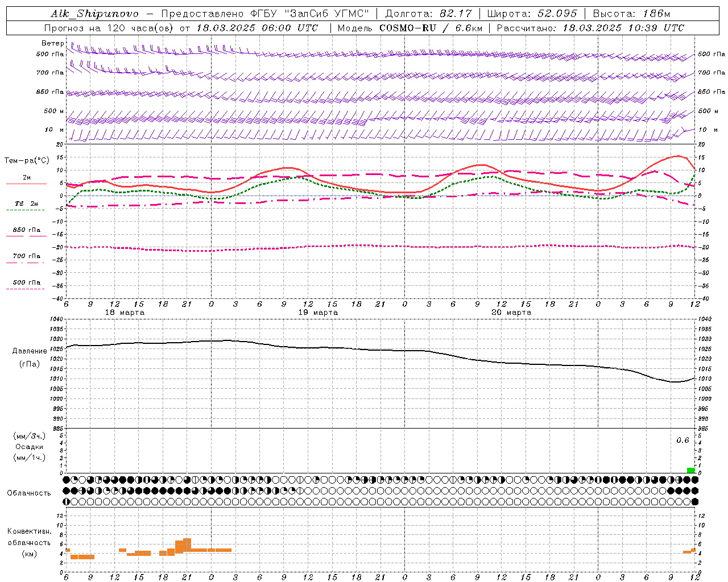
Task: Click the Высота: 186м value
Action: pyautogui.click(x=631, y=14)
